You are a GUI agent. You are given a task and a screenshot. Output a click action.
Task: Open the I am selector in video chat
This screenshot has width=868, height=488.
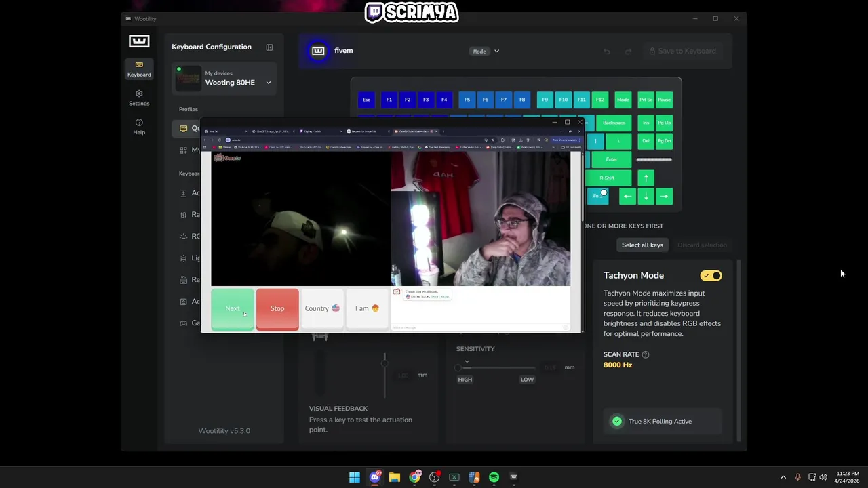367,308
